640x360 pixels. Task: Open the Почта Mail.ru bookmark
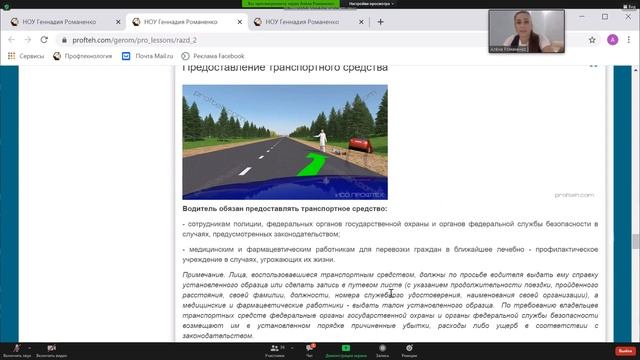coord(147,56)
